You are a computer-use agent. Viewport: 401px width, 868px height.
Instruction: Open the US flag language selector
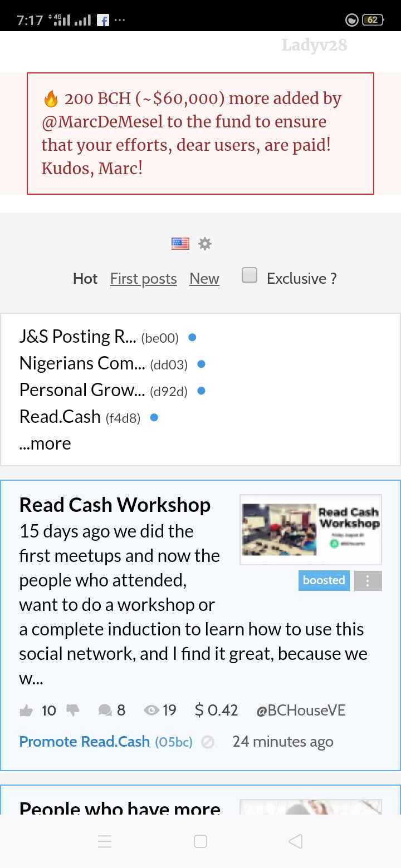pyautogui.click(x=180, y=244)
